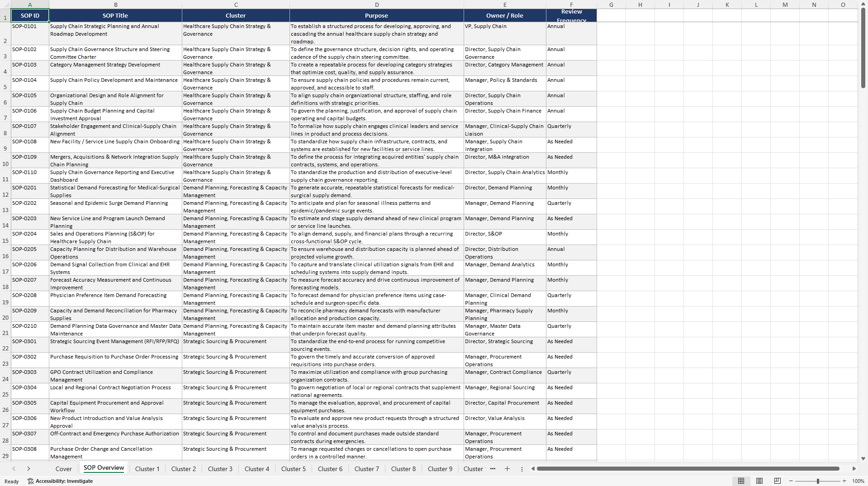Select 'Category Management Strategy Development' cell

coord(115,68)
